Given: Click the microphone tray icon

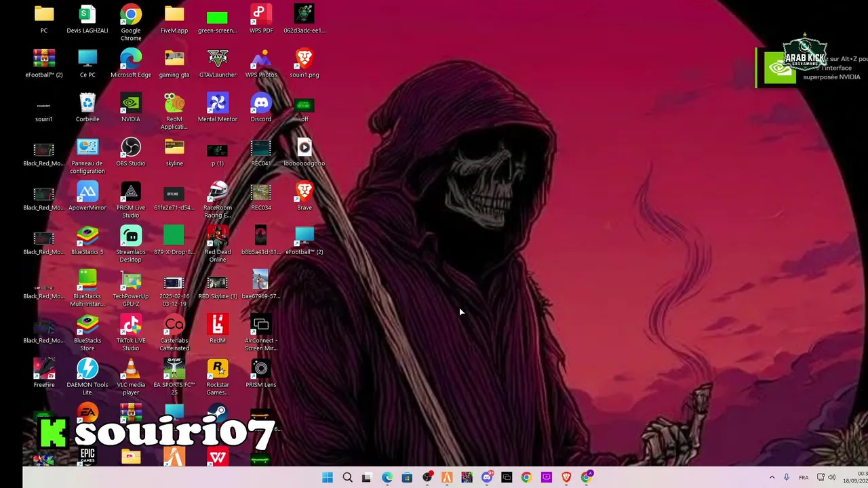Looking at the screenshot, I should coord(787,477).
